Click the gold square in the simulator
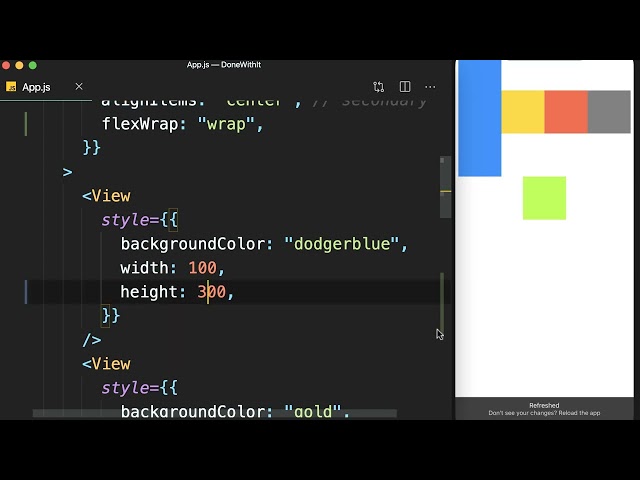Image resolution: width=640 pixels, height=480 pixels. (523, 112)
